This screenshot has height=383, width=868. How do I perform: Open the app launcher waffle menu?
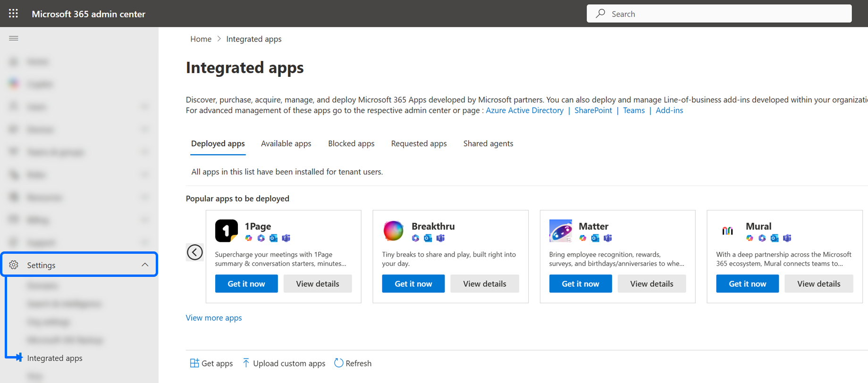pos(13,14)
